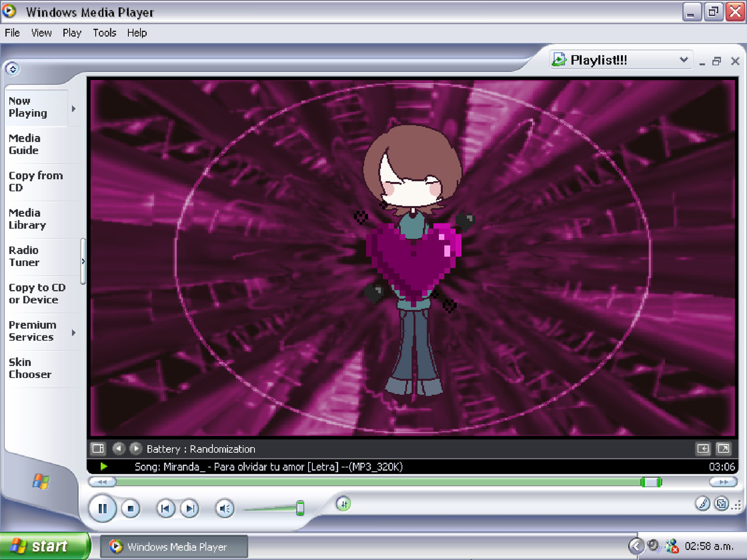Minimize the inner player pane
Screen dimensions: 747x560
tap(702, 61)
